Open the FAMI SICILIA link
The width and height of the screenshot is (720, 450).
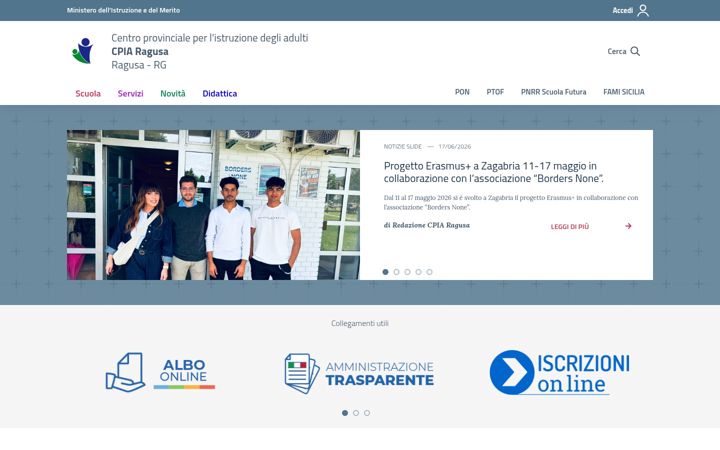624,92
